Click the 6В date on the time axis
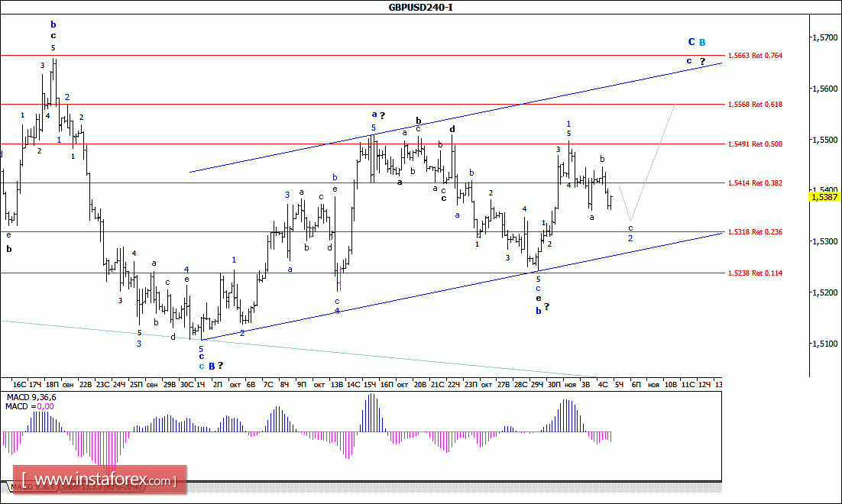Viewport: 842px width, 504px height. (x=251, y=385)
